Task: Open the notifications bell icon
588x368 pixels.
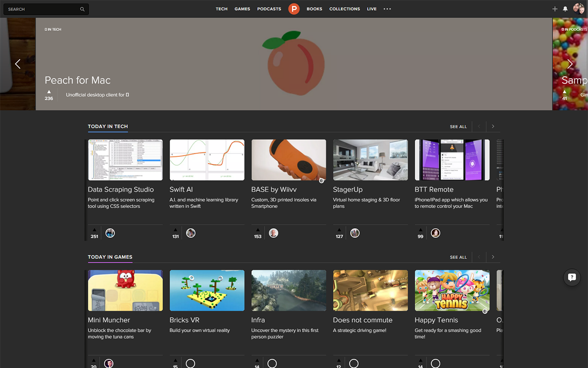Action: pos(565,9)
